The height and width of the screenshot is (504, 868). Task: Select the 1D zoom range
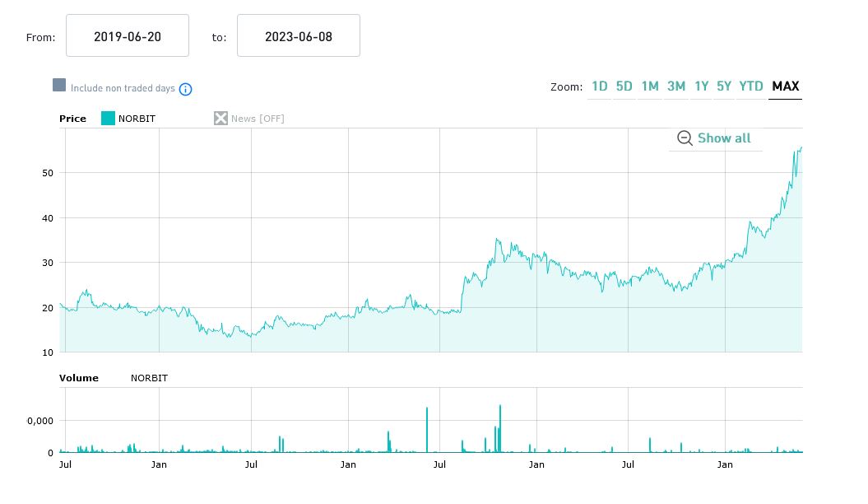coord(599,86)
